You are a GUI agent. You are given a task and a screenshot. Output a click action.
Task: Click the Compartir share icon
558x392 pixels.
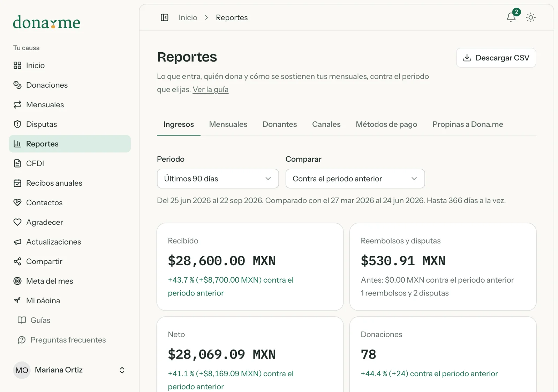click(x=17, y=261)
